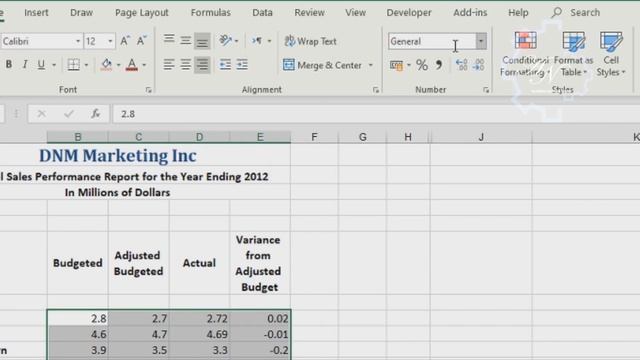Click the formula bar showing 2.8
640x360 pixels.
point(376,114)
